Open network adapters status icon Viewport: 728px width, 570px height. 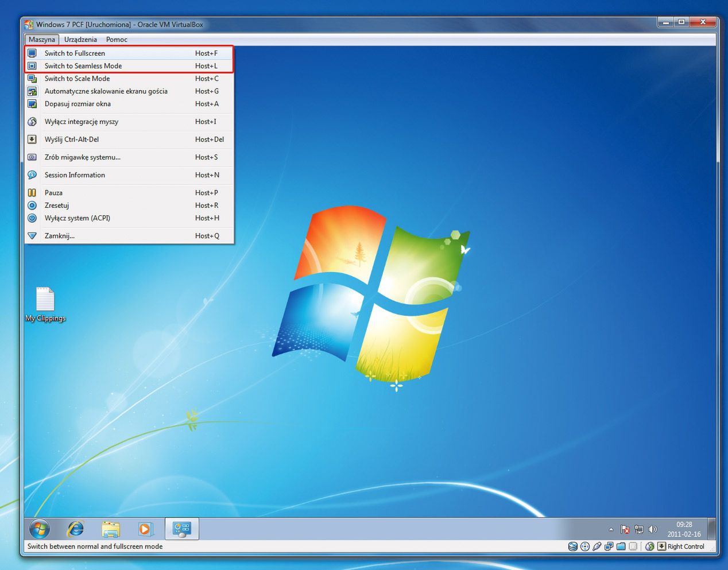(609, 546)
